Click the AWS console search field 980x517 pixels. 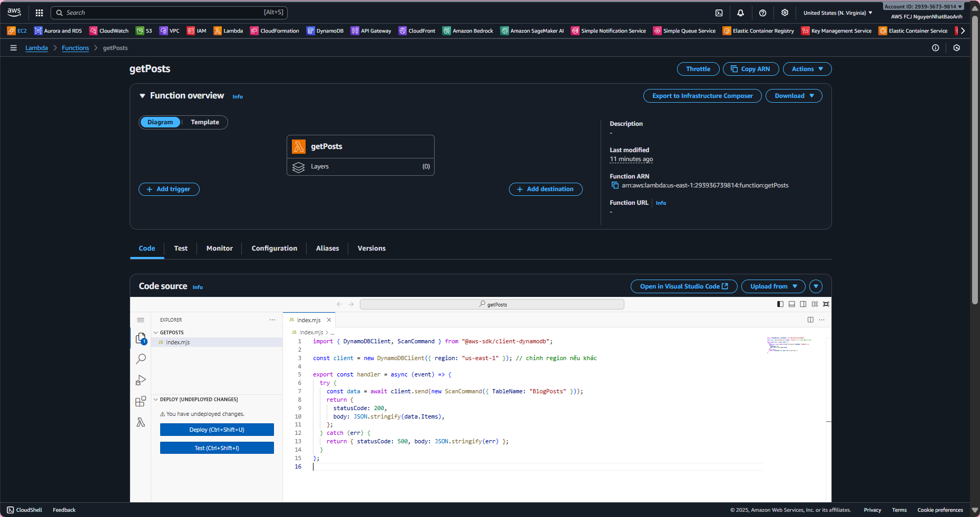tap(169, 13)
